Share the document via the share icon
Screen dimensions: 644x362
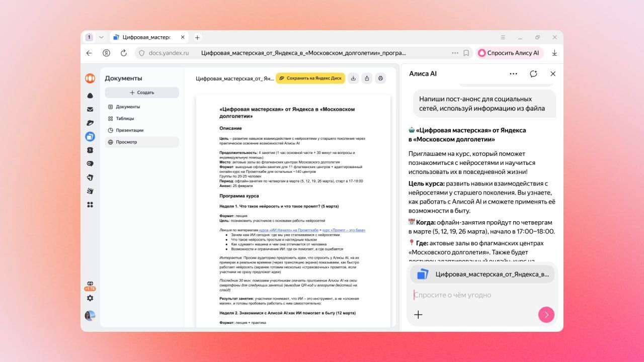pos(367,78)
